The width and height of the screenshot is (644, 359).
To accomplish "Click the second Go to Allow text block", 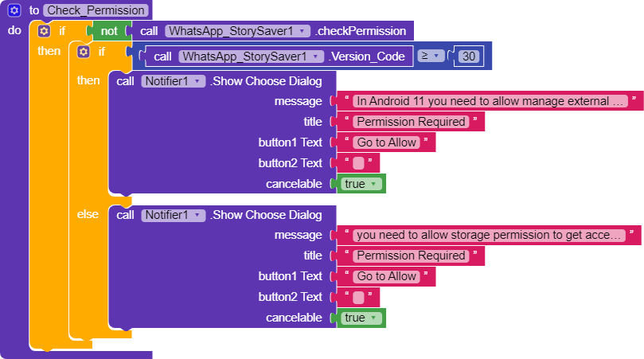I will 386,276.
